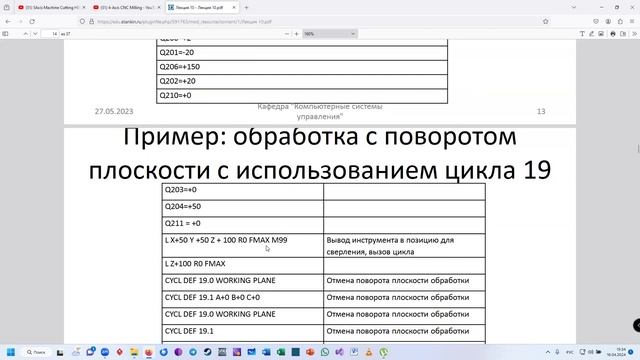Open PDF viewer tools overflow menu
This screenshot has width=640, height=360.
point(635,34)
